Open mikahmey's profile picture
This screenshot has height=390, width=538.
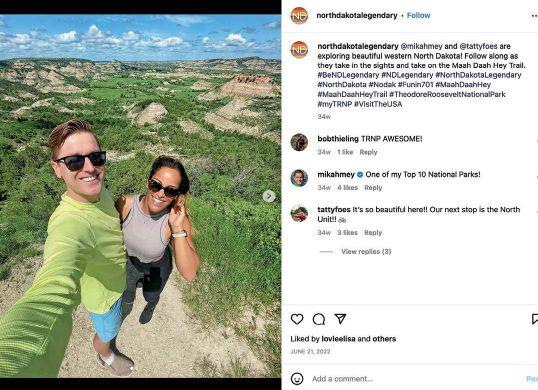[x=299, y=178]
